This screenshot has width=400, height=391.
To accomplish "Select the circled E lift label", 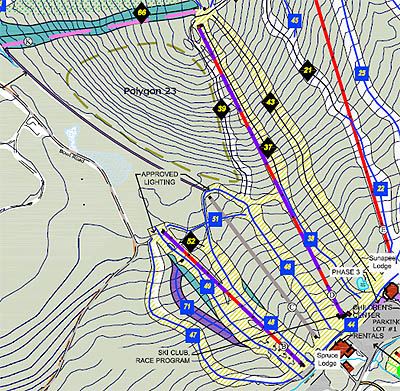I will pos(382,229).
